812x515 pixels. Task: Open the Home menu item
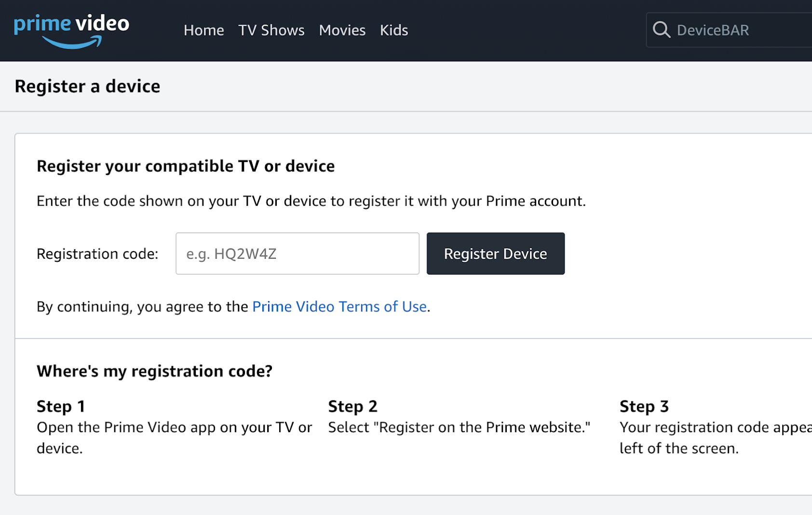click(x=203, y=30)
